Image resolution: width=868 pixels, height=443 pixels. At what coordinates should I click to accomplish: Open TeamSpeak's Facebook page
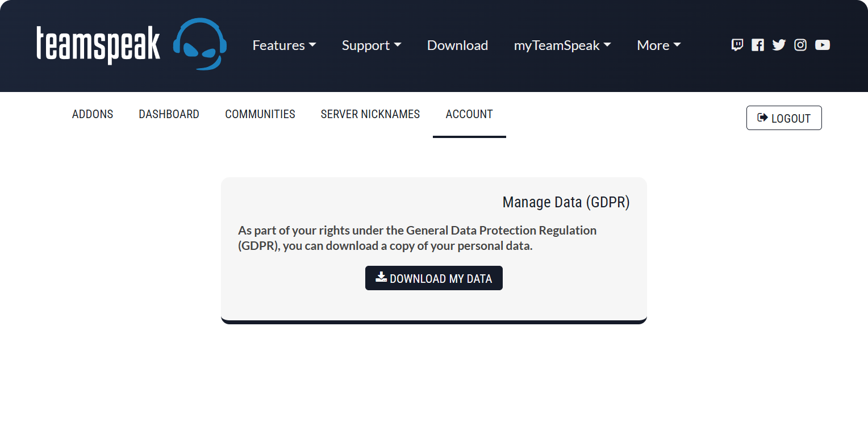[x=758, y=45]
